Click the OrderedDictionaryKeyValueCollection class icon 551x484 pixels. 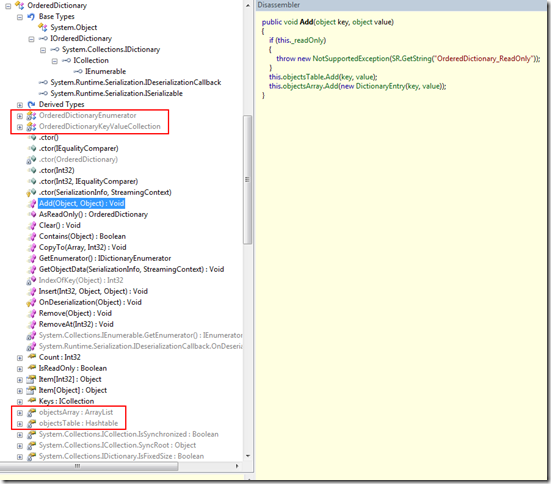[x=31, y=127]
